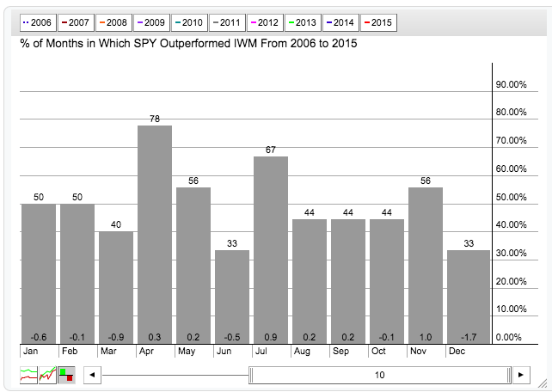Click the November bar labeled 56
Viewport: 552px width, 392px height.
426,266
